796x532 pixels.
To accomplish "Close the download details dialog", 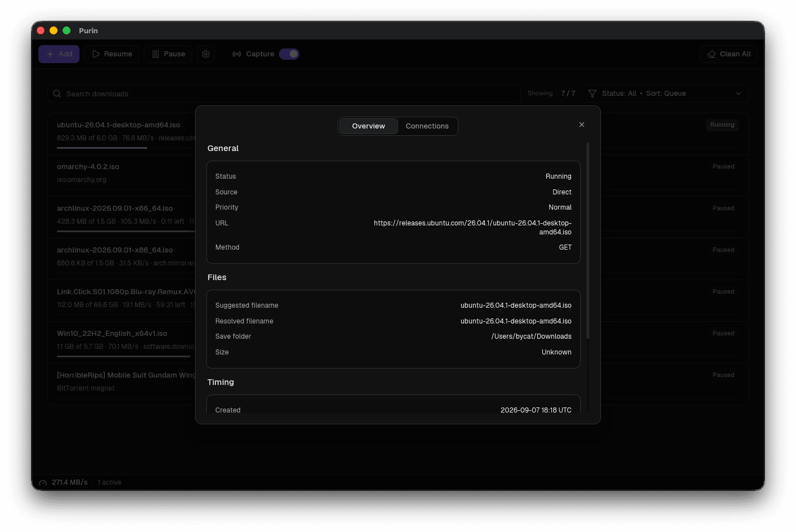I will click(x=582, y=125).
